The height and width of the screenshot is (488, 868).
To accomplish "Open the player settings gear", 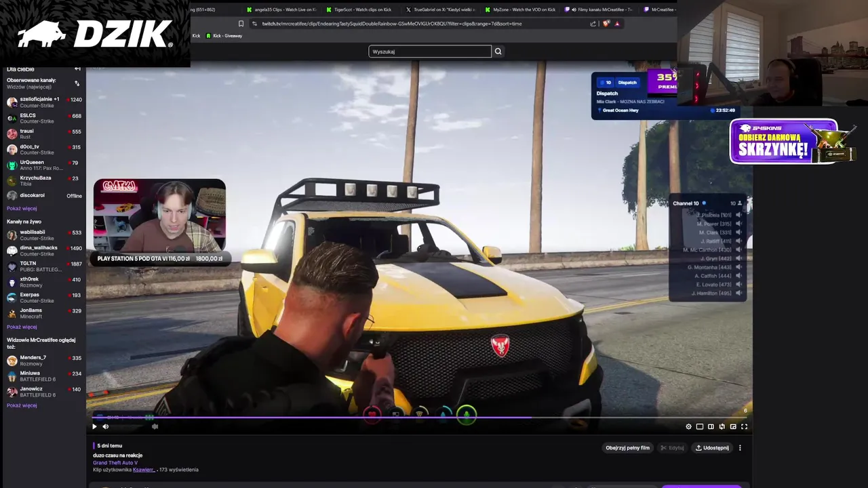I will pyautogui.click(x=688, y=426).
